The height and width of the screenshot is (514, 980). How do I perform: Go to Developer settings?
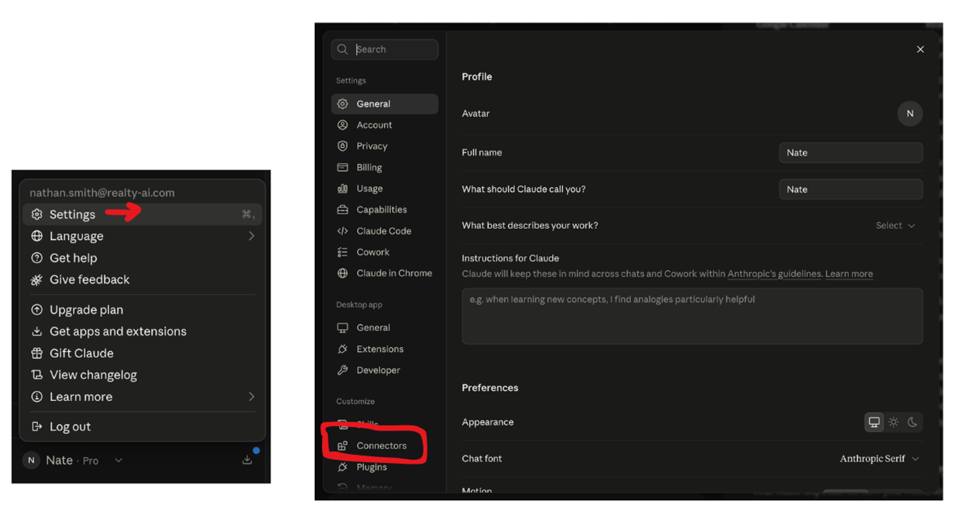coord(385,370)
